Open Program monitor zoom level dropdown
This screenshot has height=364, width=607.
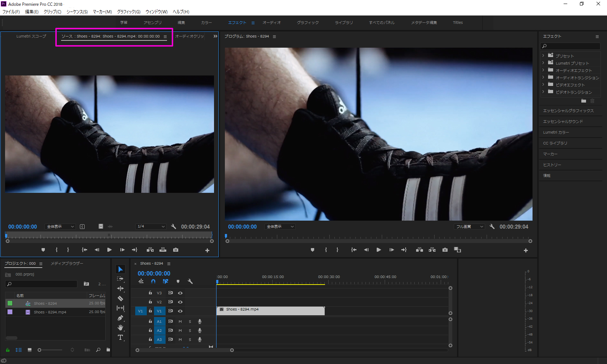tap(280, 227)
